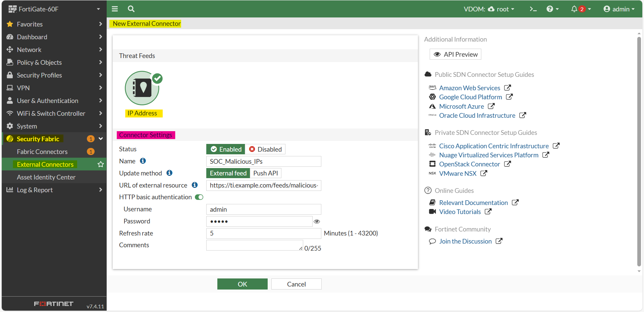Expand the Log & Report chevron
The image size is (644, 312).
pos(100,190)
